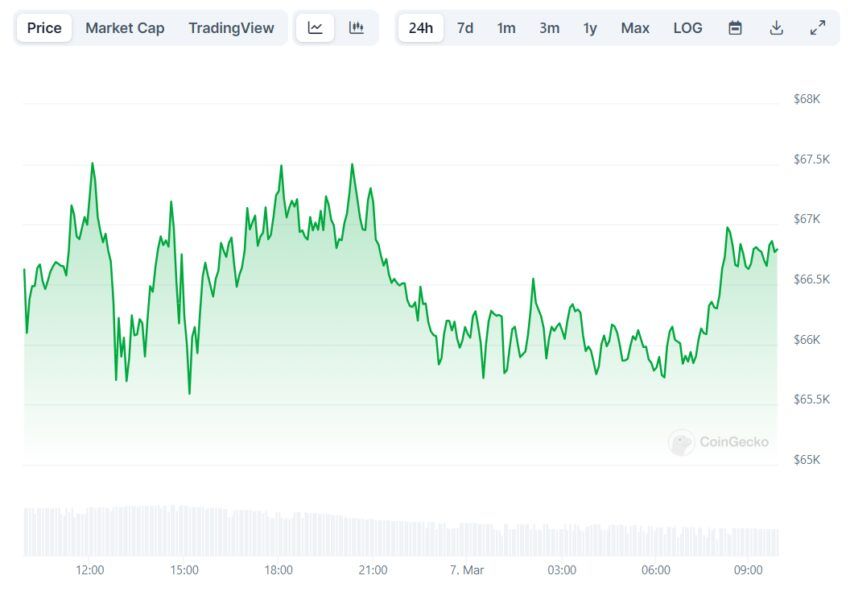Viewport: 850px width, 592px height.
Task: Switch to the candlestick chart view icon
Action: 356,28
